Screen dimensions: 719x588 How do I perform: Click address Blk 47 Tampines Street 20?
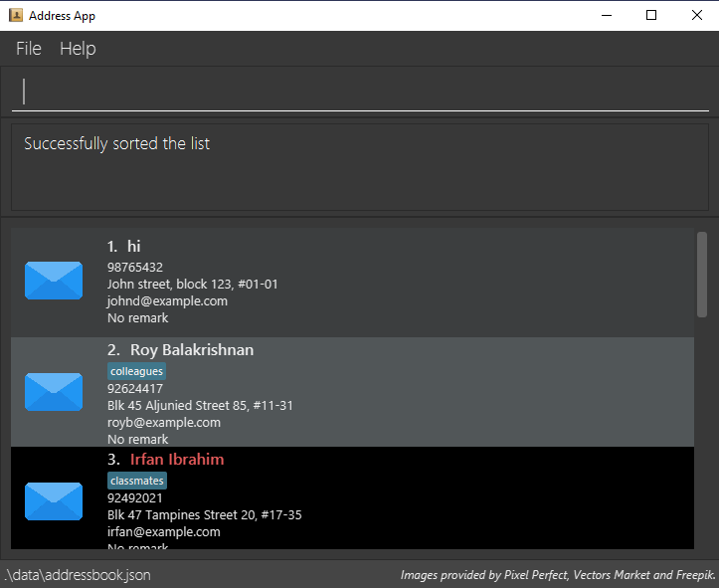(205, 515)
